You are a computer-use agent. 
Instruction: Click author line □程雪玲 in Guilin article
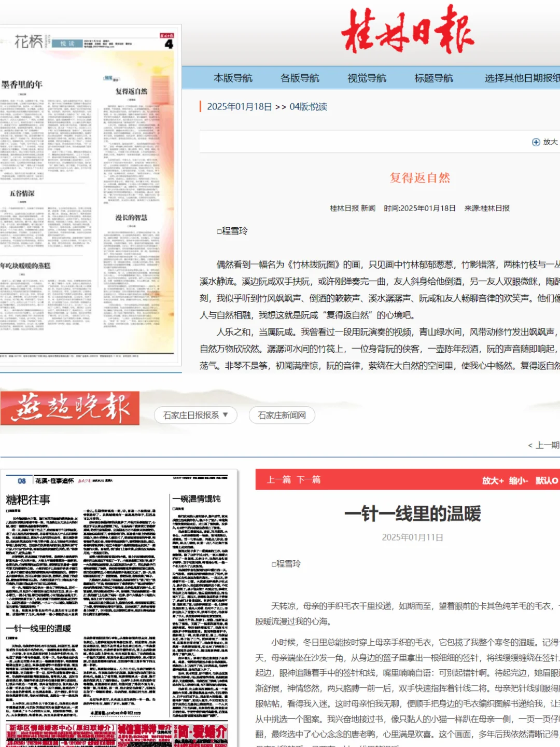click(232, 231)
